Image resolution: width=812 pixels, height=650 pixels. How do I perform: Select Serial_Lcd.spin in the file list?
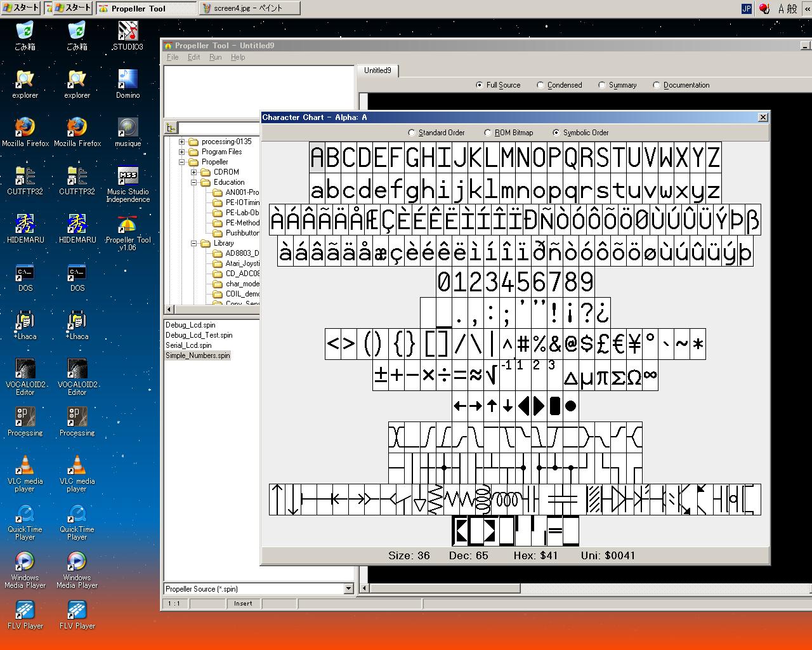coord(188,345)
